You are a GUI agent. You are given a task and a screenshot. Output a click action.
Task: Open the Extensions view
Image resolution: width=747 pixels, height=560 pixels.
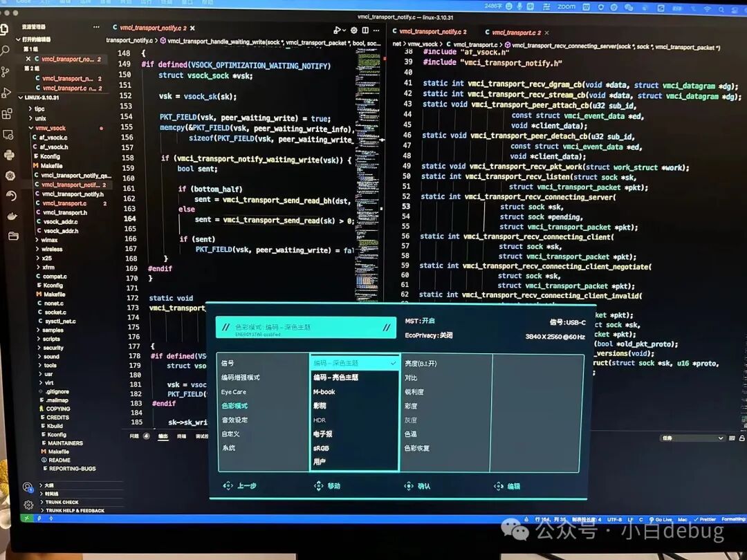(x=7, y=114)
